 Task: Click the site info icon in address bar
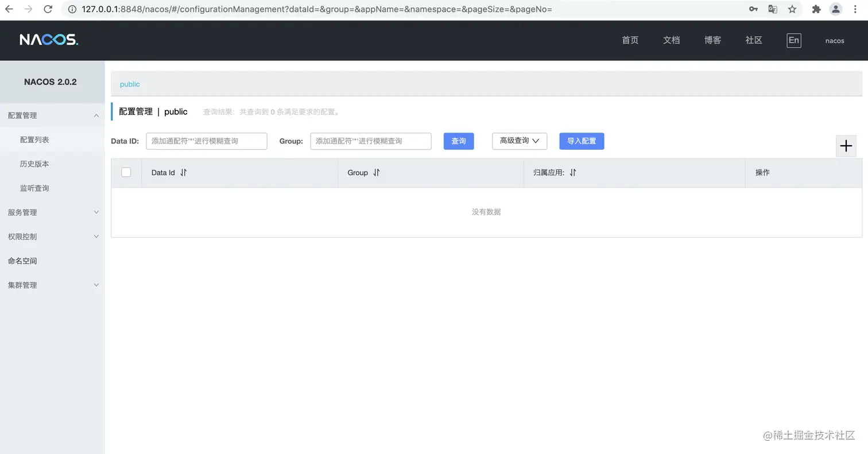click(72, 9)
